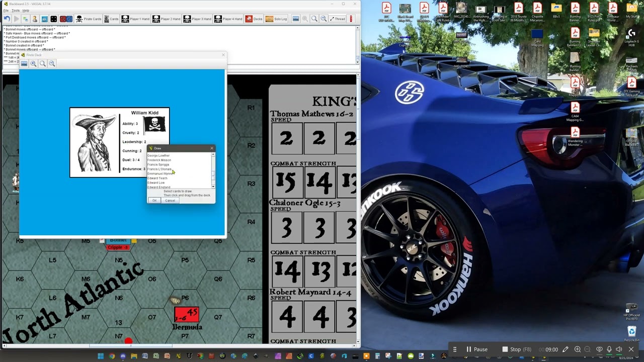This screenshot has height=362, width=644.
Task: Click the blue map window icon
Action: point(44,19)
